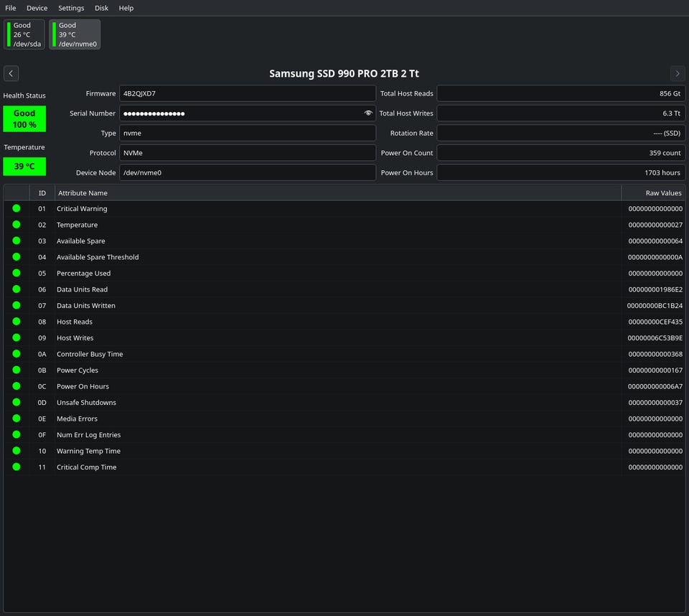Click status dot for Warning Temp Time

(x=17, y=451)
